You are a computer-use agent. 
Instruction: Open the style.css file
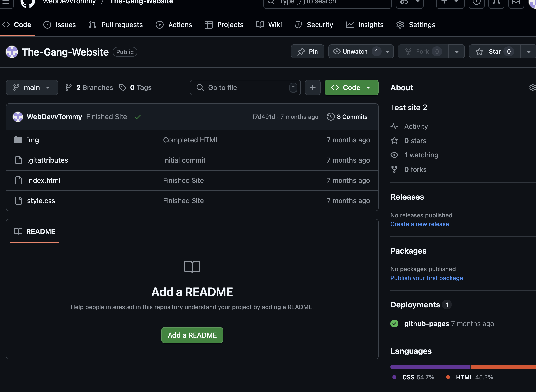pos(41,201)
